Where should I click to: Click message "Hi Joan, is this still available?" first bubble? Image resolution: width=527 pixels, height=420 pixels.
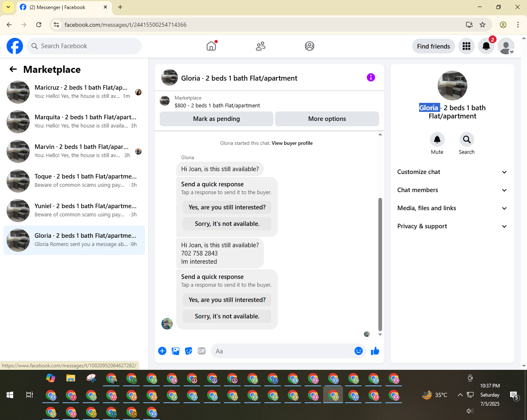220,169
